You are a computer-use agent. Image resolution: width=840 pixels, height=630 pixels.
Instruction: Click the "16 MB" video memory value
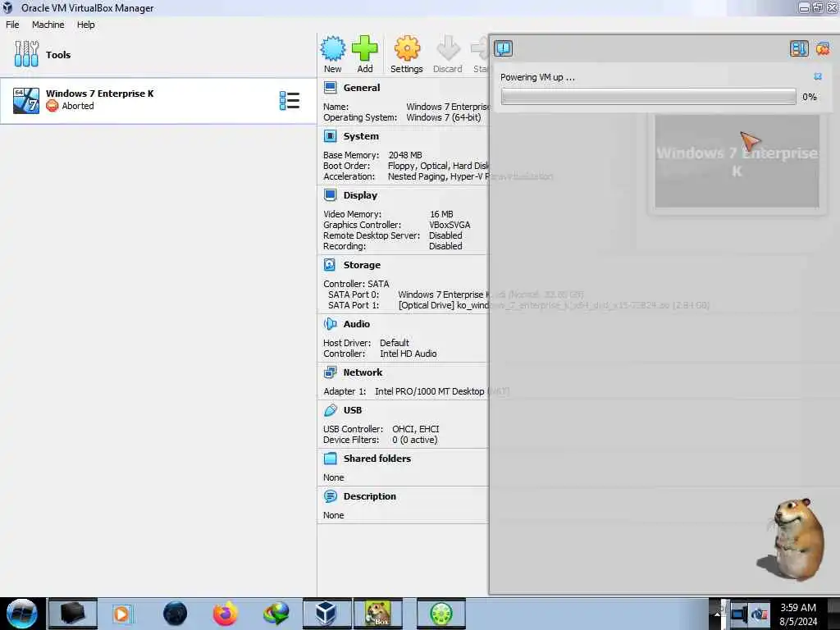pyautogui.click(x=441, y=214)
